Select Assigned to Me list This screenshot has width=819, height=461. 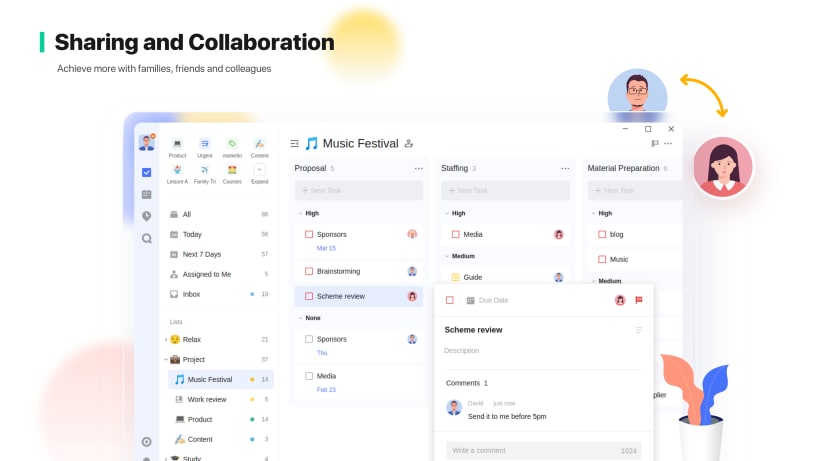[x=219, y=274]
